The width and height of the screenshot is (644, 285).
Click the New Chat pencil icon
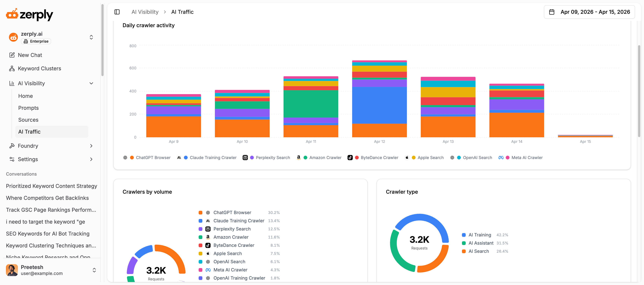coord(12,55)
